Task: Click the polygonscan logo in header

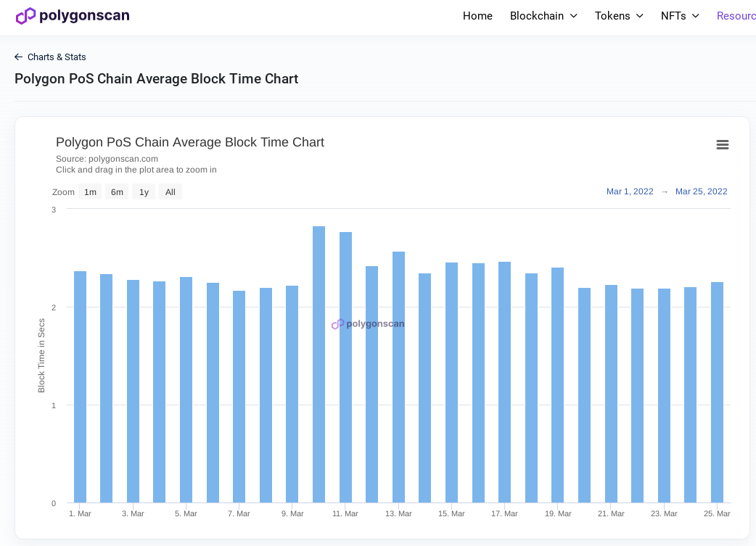Action: (x=73, y=16)
